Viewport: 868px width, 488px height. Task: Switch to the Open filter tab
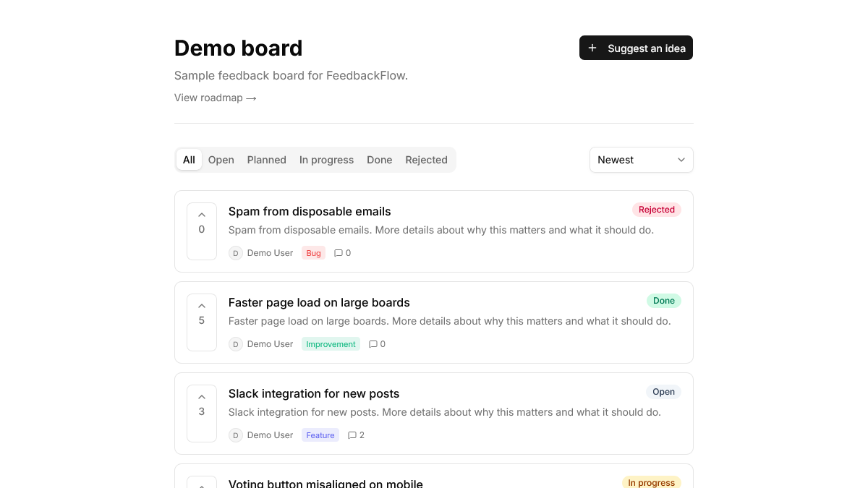point(221,160)
